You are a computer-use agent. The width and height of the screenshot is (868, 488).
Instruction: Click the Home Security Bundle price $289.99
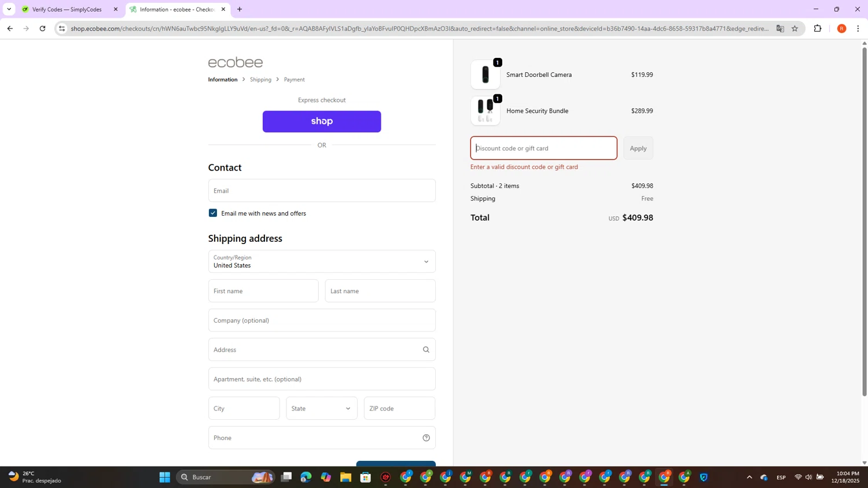tap(642, 110)
